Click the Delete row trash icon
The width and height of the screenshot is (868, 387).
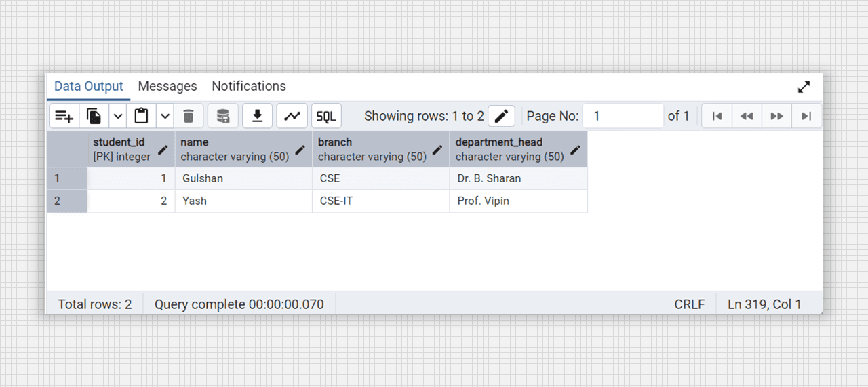pyautogui.click(x=189, y=116)
